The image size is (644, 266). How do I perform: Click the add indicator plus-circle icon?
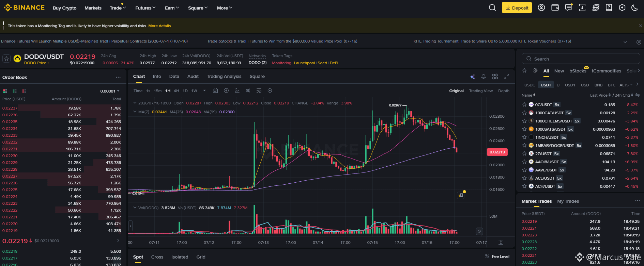pos(226,91)
